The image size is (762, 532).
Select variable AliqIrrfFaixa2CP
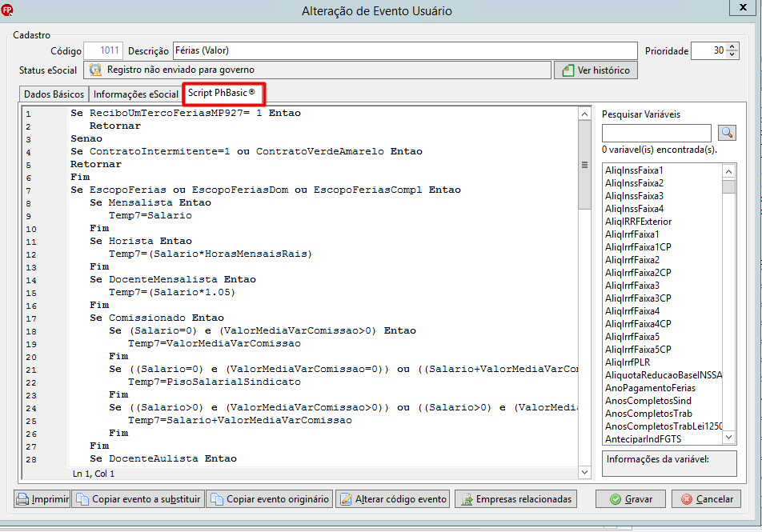[x=638, y=273]
